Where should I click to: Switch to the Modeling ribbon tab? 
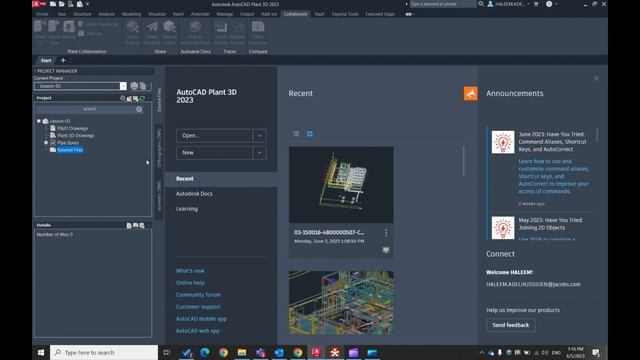pyautogui.click(x=131, y=14)
